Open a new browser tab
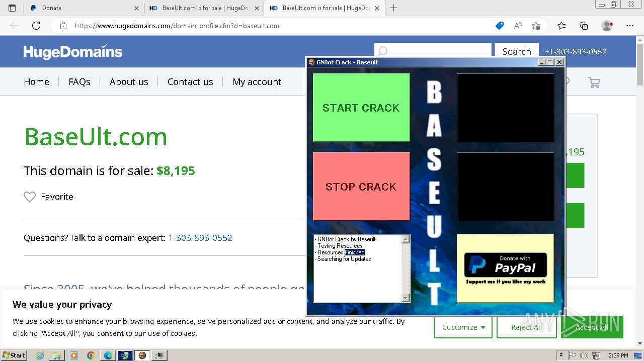This screenshot has height=362, width=644. pos(393,8)
